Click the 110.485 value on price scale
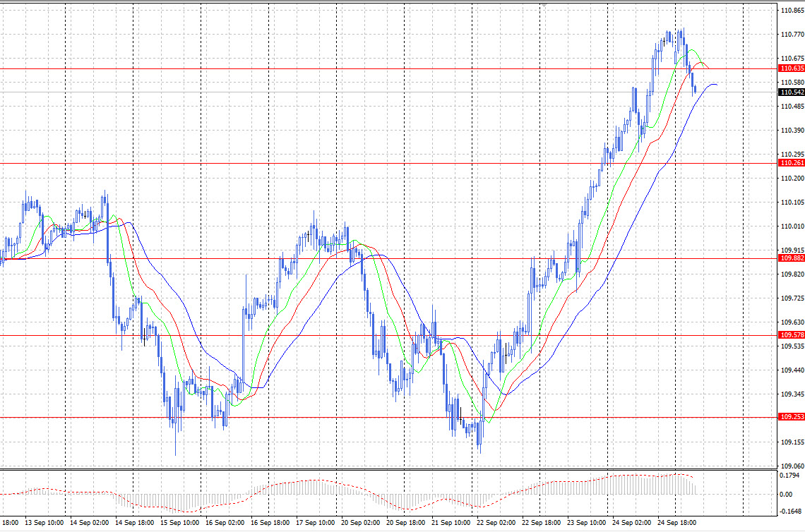 click(792, 107)
